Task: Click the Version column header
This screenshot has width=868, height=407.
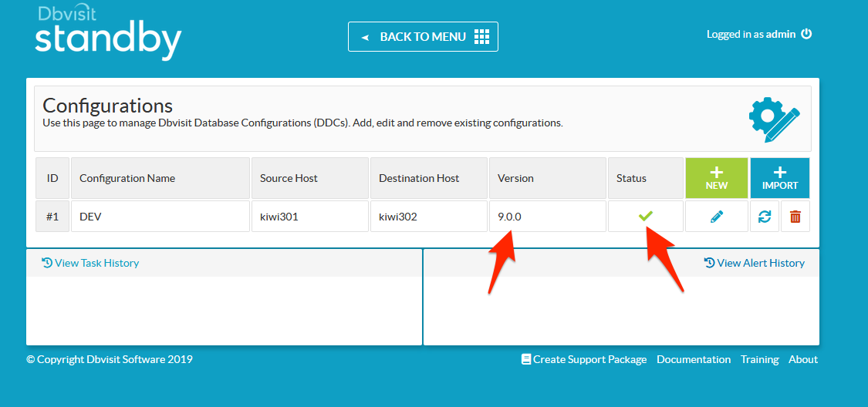Action: click(548, 178)
